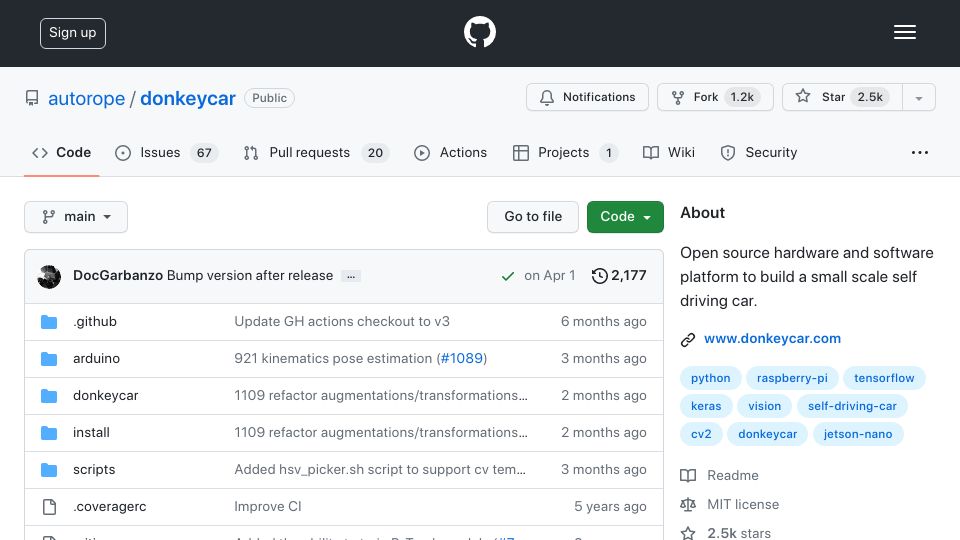
Task: Click the Readme book icon
Action: 688,476
